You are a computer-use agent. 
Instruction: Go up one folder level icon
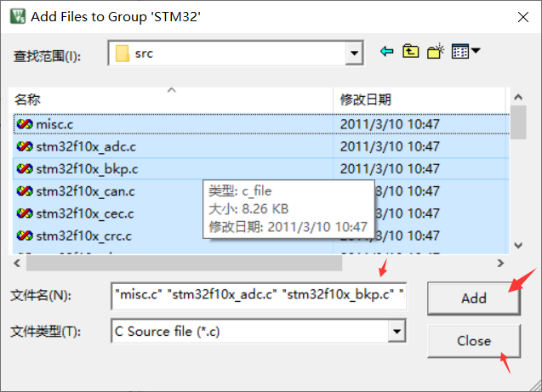click(x=410, y=52)
